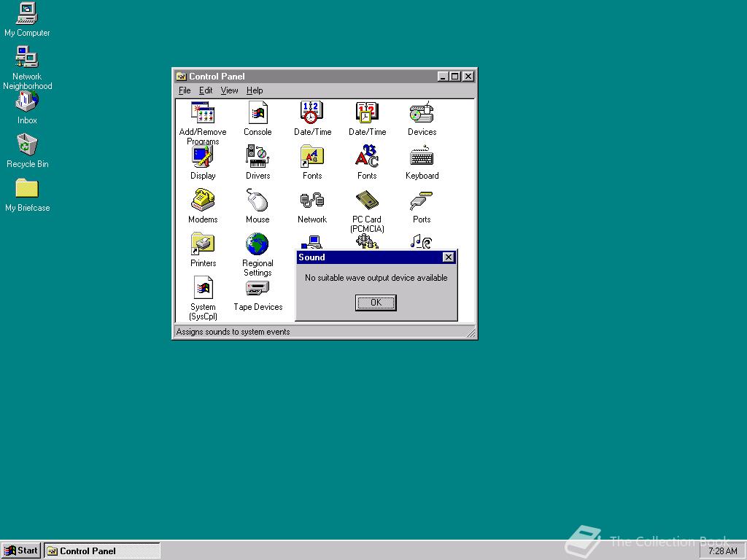Click the 7:28 AM taskbar clock
The width and height of the screenshot is (747, 560).
[722, 551]
